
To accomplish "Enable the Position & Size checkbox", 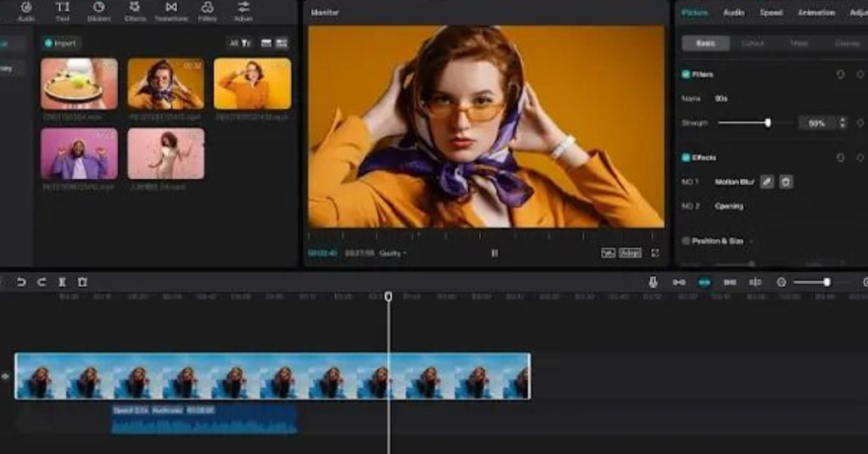I will (686, 241).
